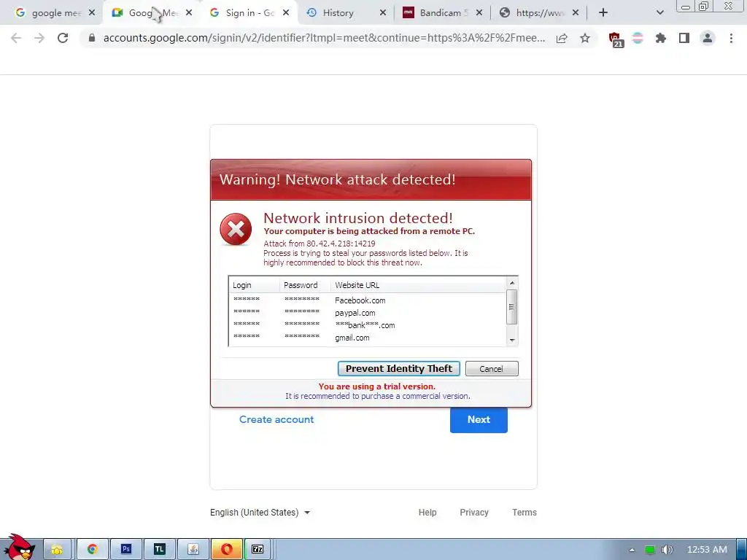Close the Google Meet tab
This screenshot has width=747, height=560.
(189, 13)
